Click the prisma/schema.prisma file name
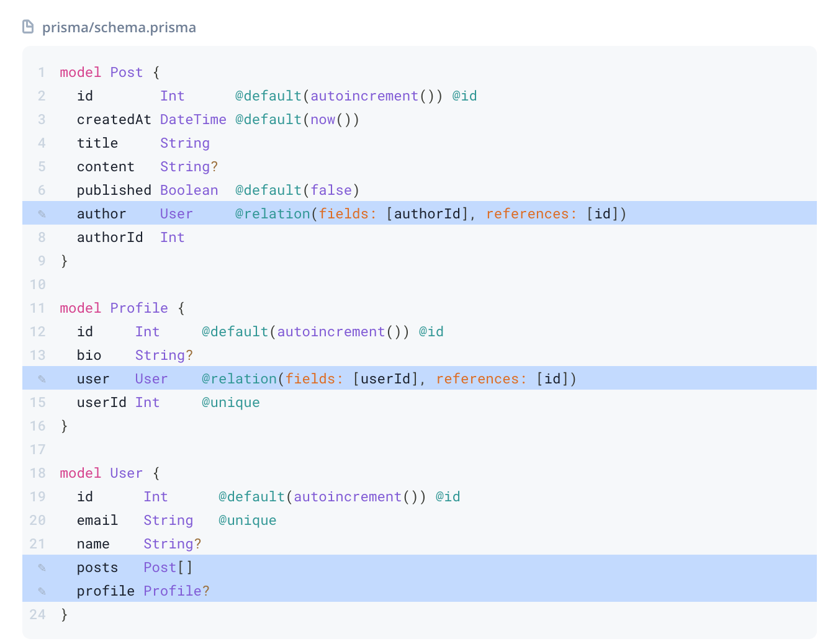 pos(119,27)
